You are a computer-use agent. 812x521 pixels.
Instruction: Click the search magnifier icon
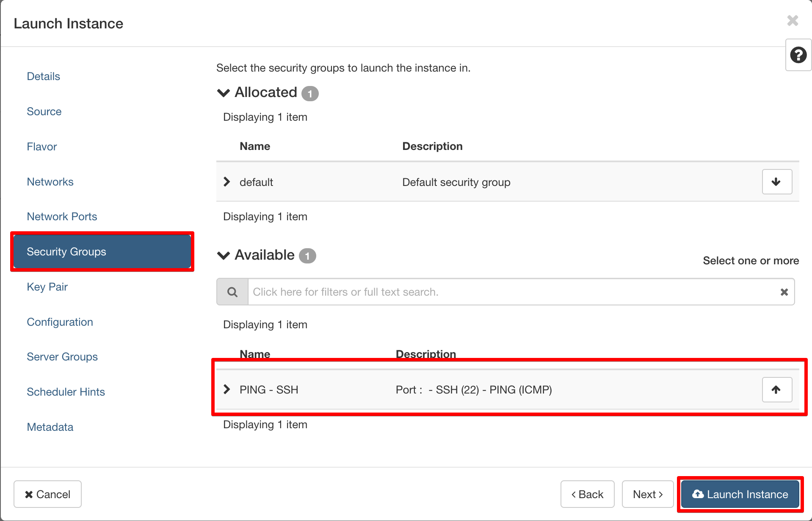coord(232,292)
